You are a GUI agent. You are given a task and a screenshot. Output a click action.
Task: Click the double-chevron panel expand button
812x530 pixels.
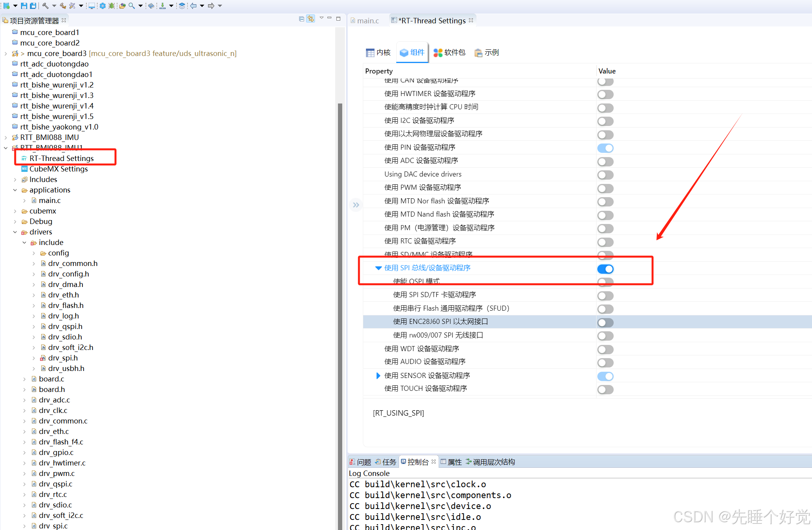coord(356,205)
